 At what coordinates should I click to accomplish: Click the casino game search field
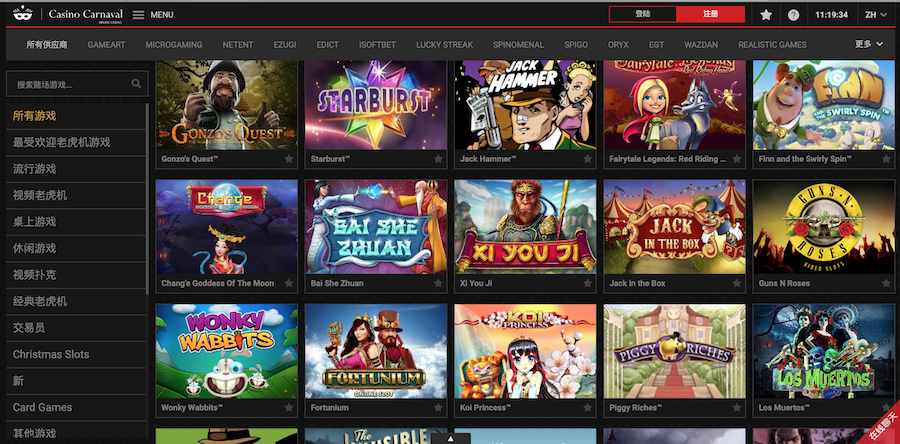[x=77, y=84]
